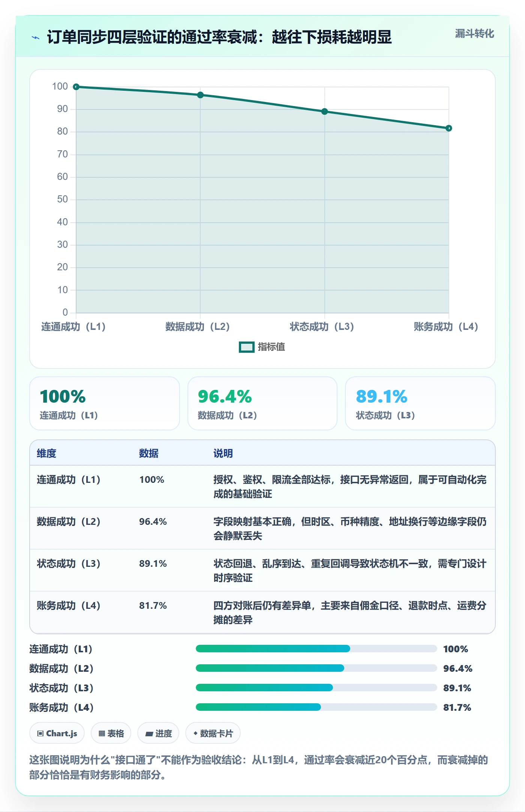Click the description starting with 授权、鉴权、限流

350,487
